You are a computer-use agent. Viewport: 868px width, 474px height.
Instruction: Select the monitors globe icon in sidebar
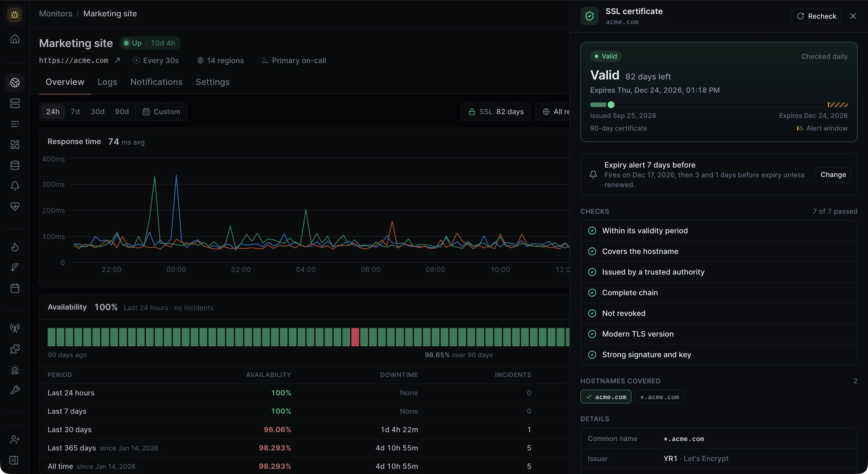tap(15, 83)
